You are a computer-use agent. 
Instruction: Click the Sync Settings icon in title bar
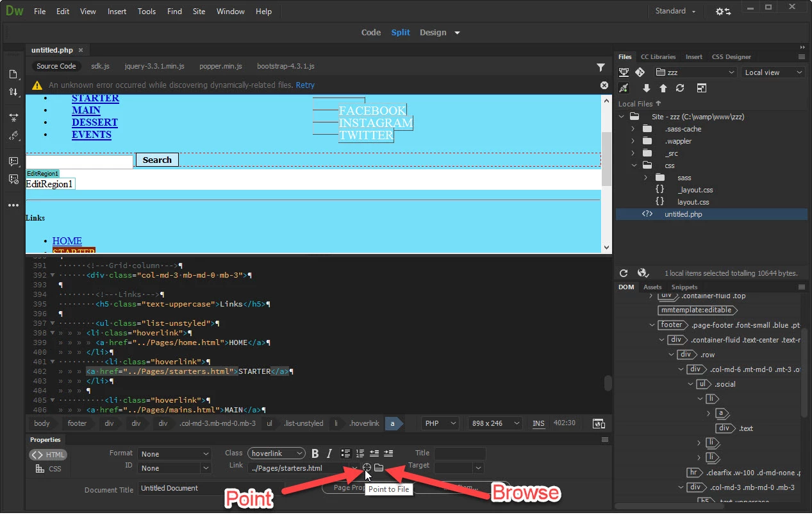pos(723,12)
